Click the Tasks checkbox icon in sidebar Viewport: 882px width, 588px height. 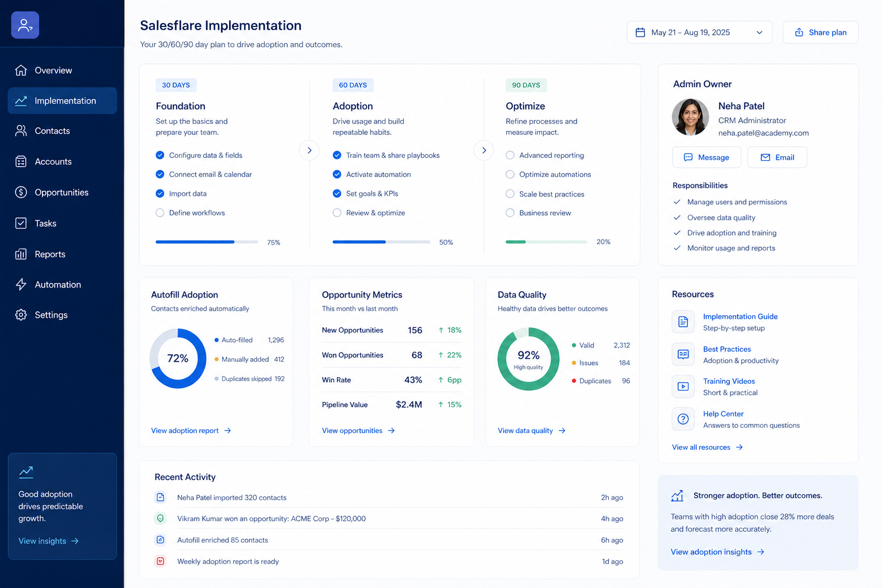click(21, 223)
